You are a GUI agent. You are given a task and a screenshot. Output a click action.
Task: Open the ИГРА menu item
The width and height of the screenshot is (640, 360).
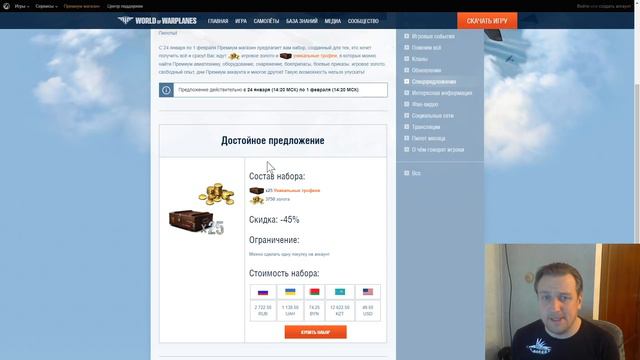[241, 21]
